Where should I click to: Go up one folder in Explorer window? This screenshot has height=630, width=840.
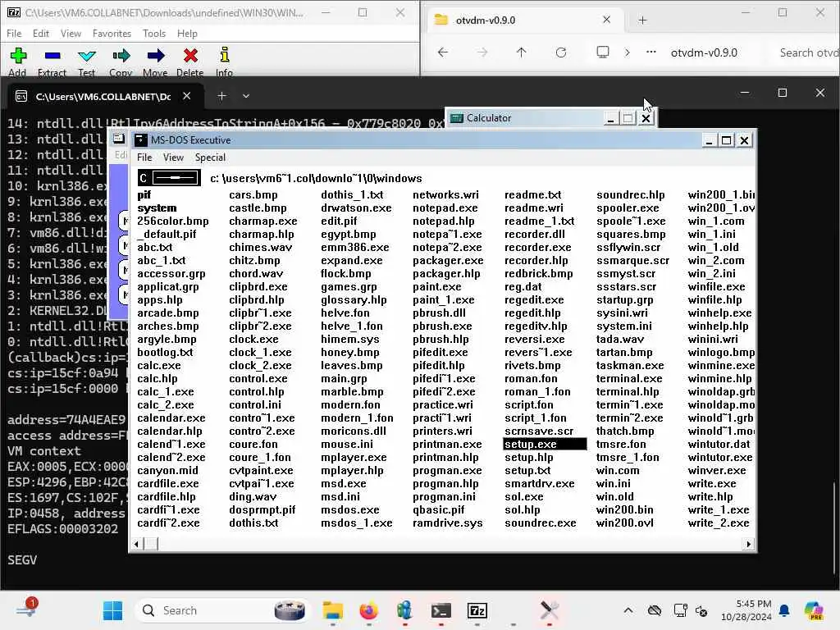[x=521, y=52]
